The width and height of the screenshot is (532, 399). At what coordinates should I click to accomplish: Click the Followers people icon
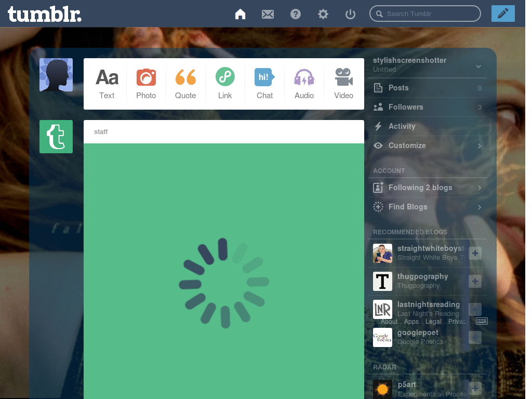[x=378, y=107]
